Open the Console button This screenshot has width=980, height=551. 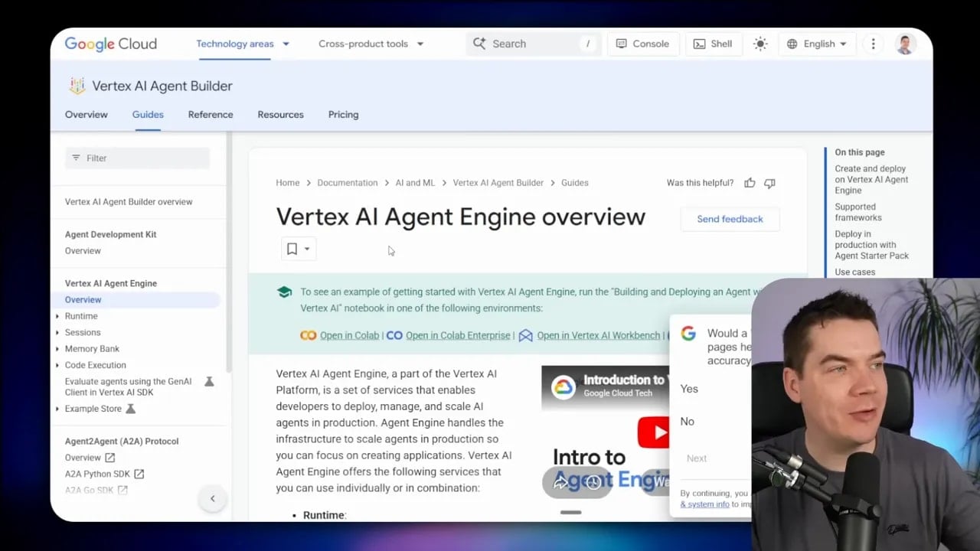tap(643, 44)
